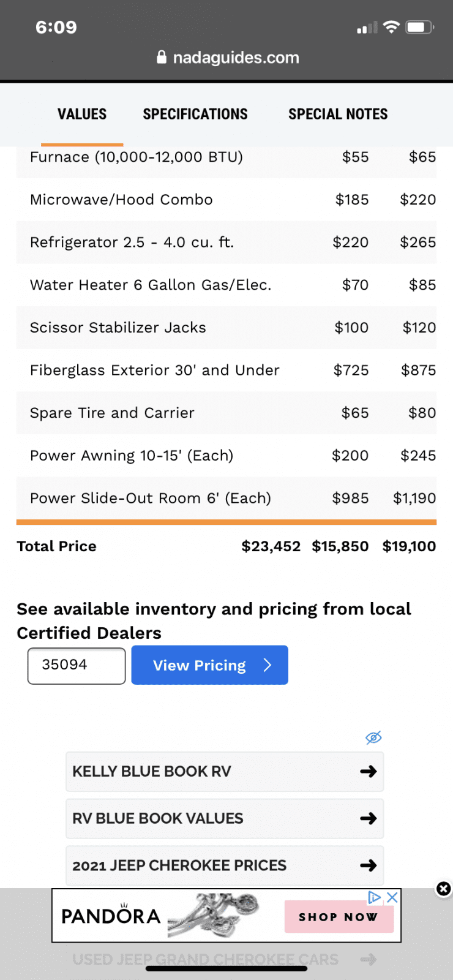Click the AdChoices triangle icon on Pandora ad
Image resolution: width=453 pixels, height=980 pixels.
[375, 897]
